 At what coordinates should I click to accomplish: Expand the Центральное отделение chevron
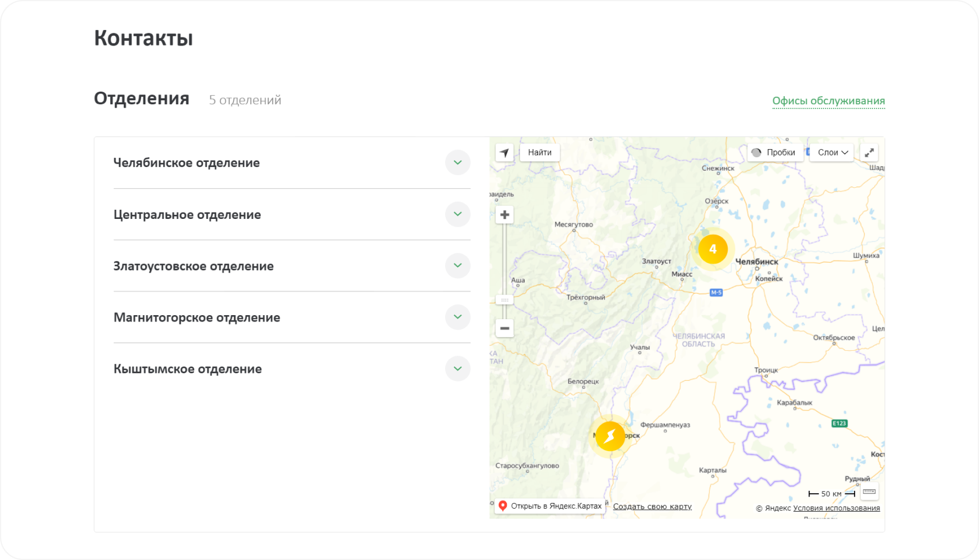[x=458, y=214]
